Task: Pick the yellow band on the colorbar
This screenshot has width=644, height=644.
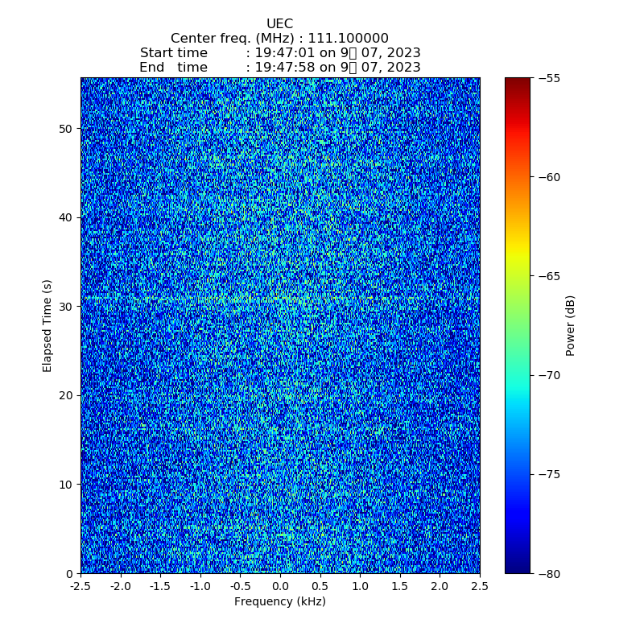Action: click(518, 256)
